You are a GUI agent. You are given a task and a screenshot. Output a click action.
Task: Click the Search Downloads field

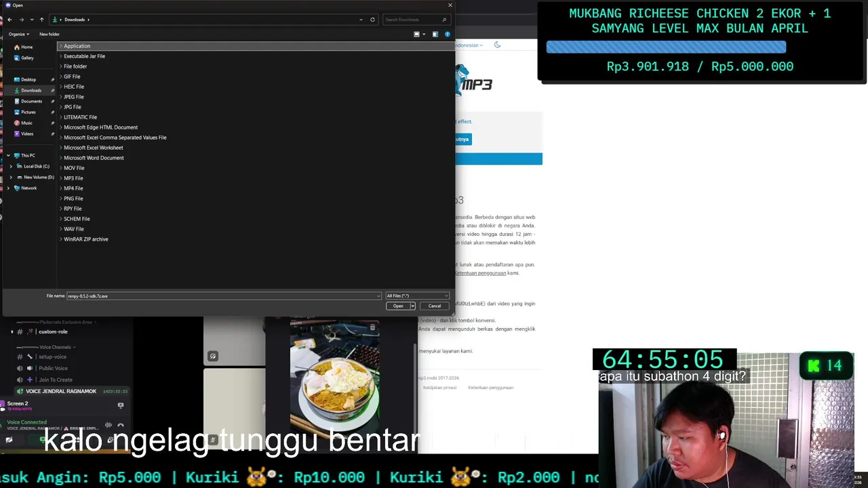pyautogui.click(x=415, y=20)
